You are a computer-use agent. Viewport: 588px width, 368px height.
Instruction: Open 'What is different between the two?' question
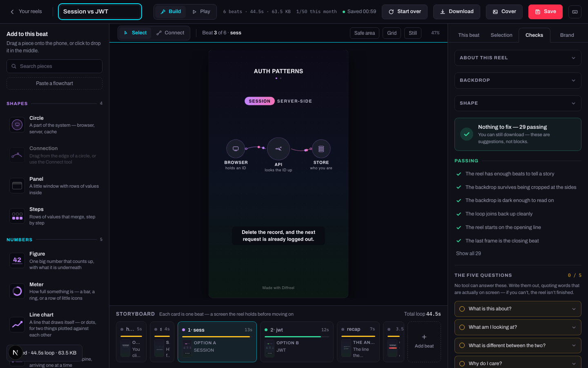point(518,346)
